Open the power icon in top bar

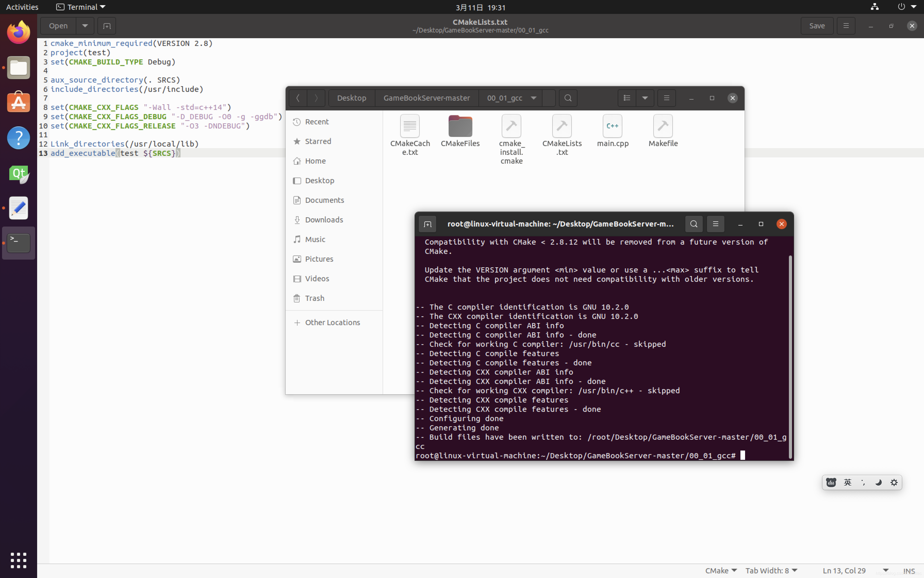coord(901,7)
